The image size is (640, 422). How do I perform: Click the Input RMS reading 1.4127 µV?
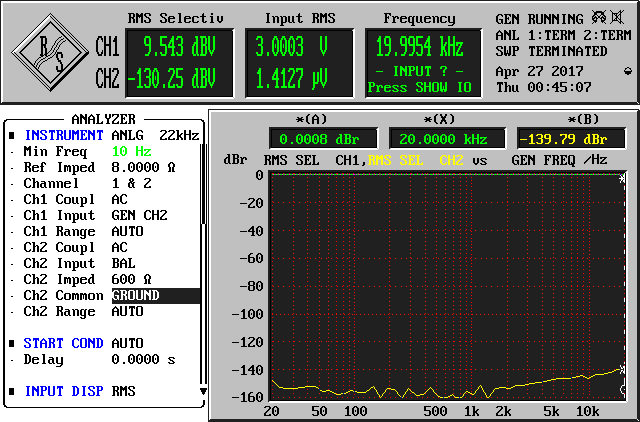click(292, 78)
